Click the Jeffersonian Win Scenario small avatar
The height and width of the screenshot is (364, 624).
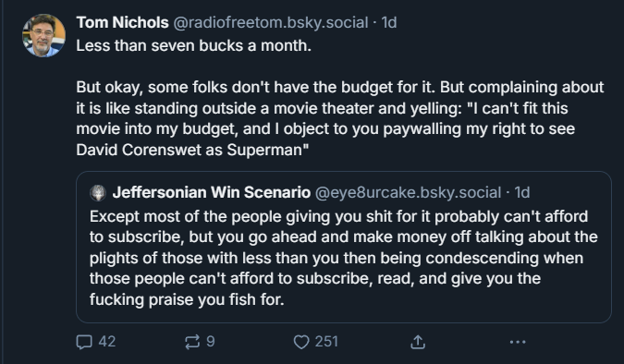coord(98,192)
